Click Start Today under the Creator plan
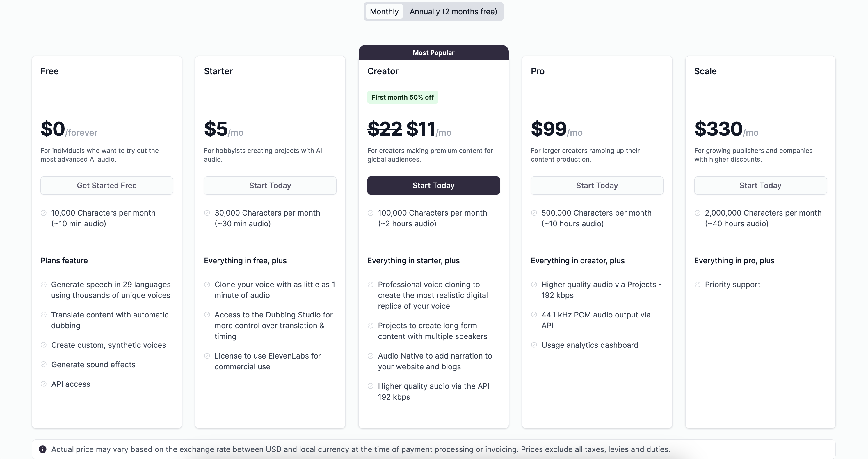Viewport: 868px width, 459px height. click(433, 185)
